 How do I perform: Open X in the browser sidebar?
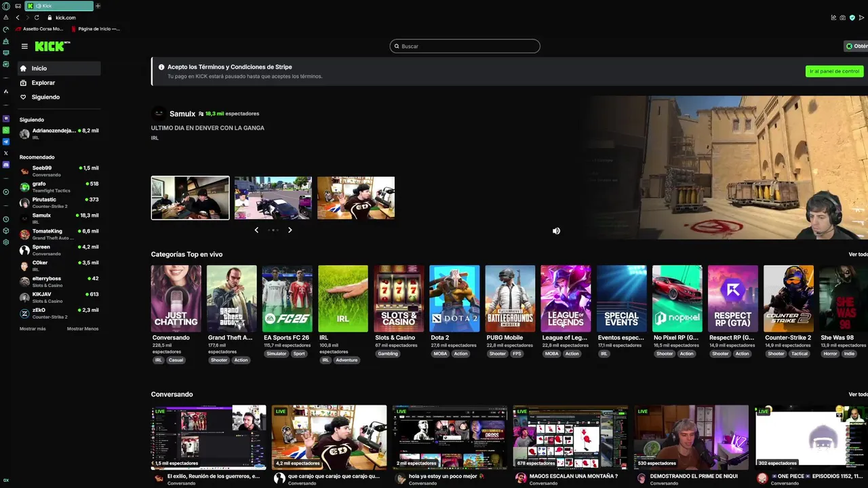(6, 153)
